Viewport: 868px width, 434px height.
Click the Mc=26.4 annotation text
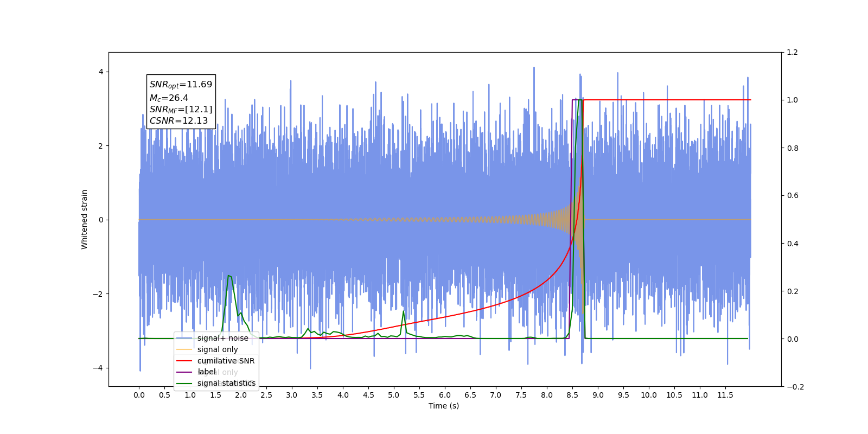click(x=169, y=98)
